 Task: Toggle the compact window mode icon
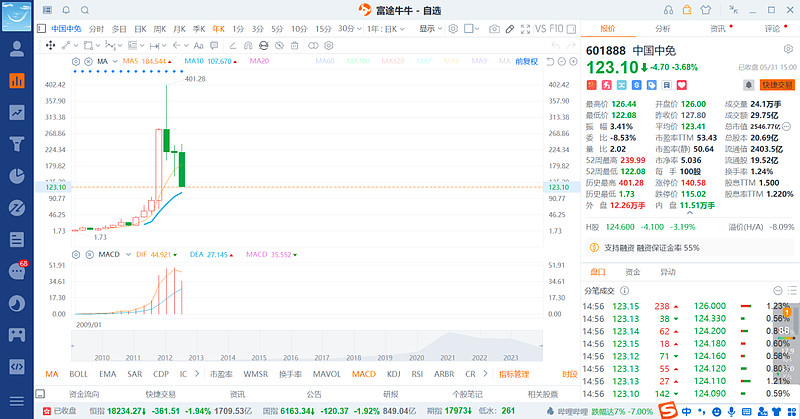click(x=734, y=10)
